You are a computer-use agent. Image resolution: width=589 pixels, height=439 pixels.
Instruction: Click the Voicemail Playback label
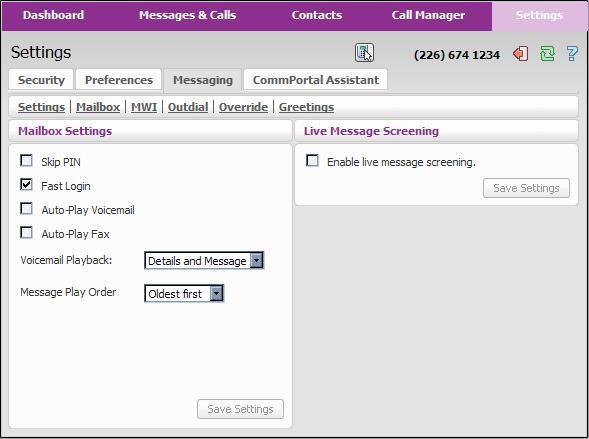click(x=66, y=260)
